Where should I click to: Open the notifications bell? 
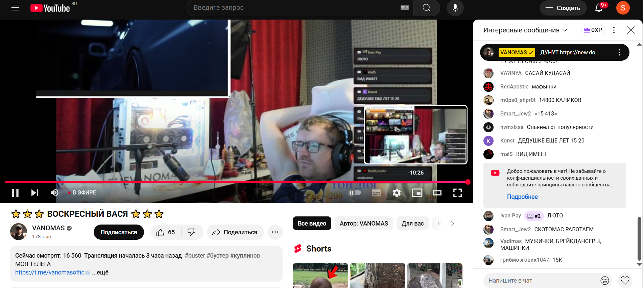coord(599,8)
